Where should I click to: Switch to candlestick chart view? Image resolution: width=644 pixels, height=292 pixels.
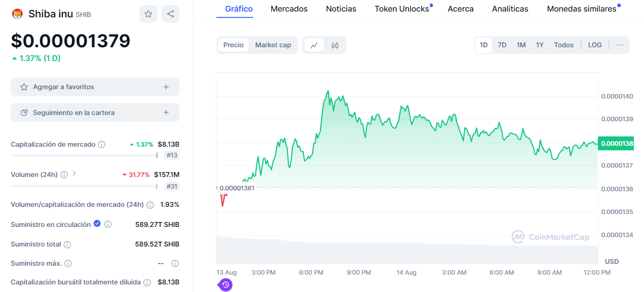[x=335, y=45]
